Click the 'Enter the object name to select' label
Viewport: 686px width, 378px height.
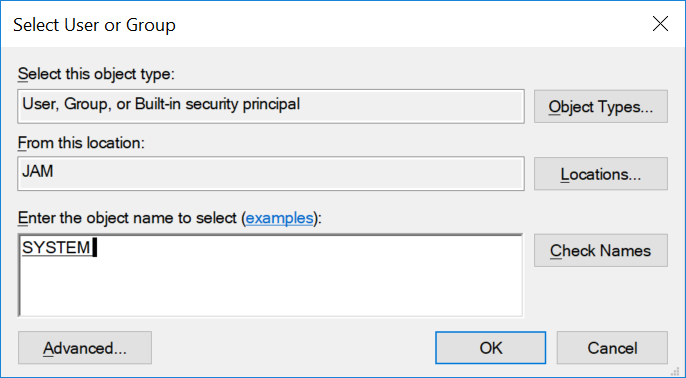coord(130,217)
